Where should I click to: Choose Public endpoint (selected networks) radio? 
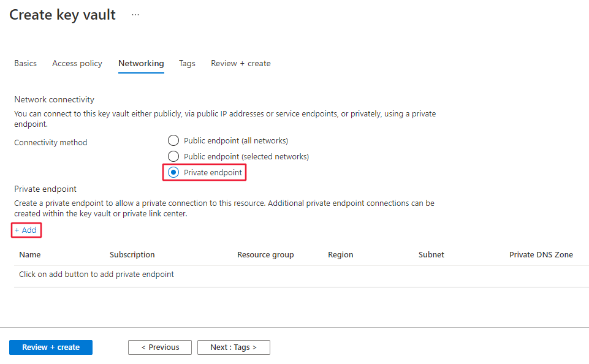[173, 156]
